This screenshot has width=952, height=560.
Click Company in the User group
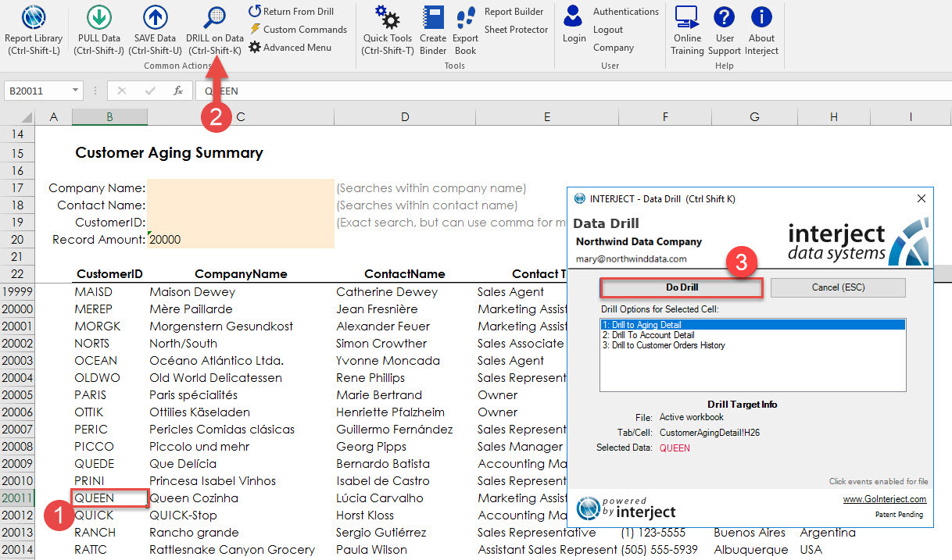(613, 48)
